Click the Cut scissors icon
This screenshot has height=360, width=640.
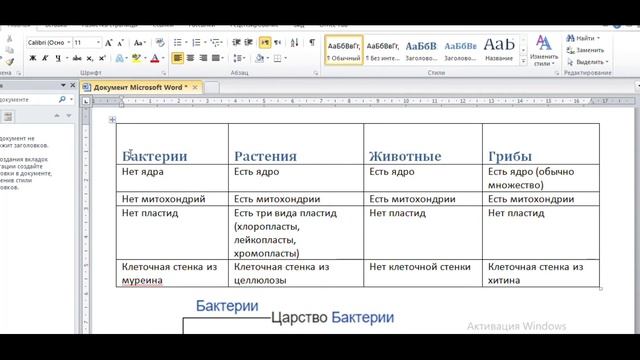click(x=9, y=39)
